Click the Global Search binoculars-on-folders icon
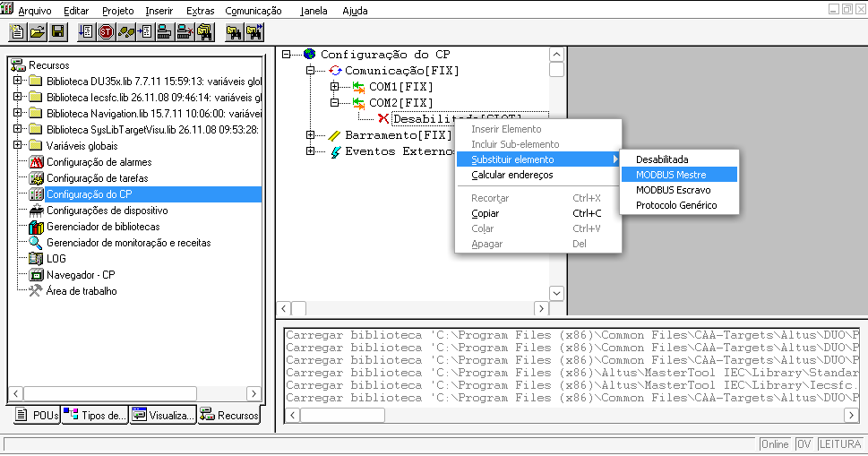 205,32
